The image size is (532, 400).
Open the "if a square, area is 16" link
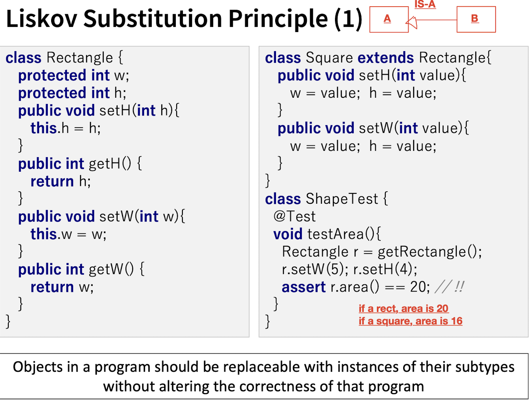click(x=410, y=321)
